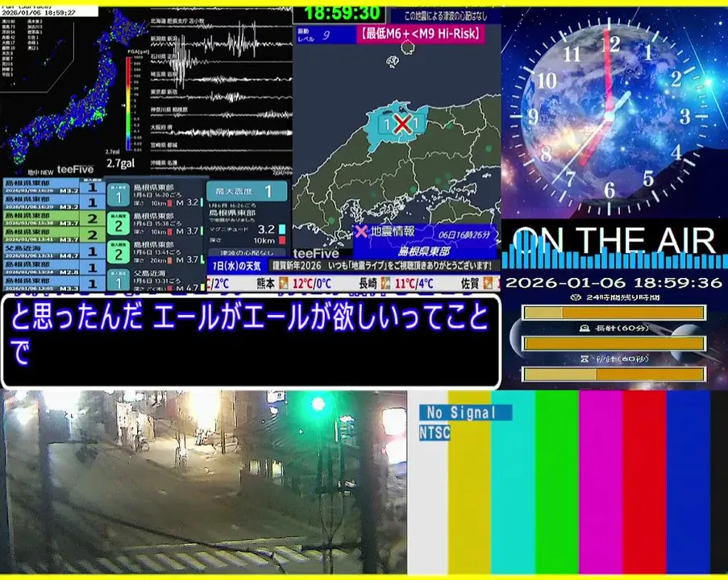Click the red swatch next to depth 10km
Image resolution: width=728 pixels, height=580 pixels.
point(282,240)
